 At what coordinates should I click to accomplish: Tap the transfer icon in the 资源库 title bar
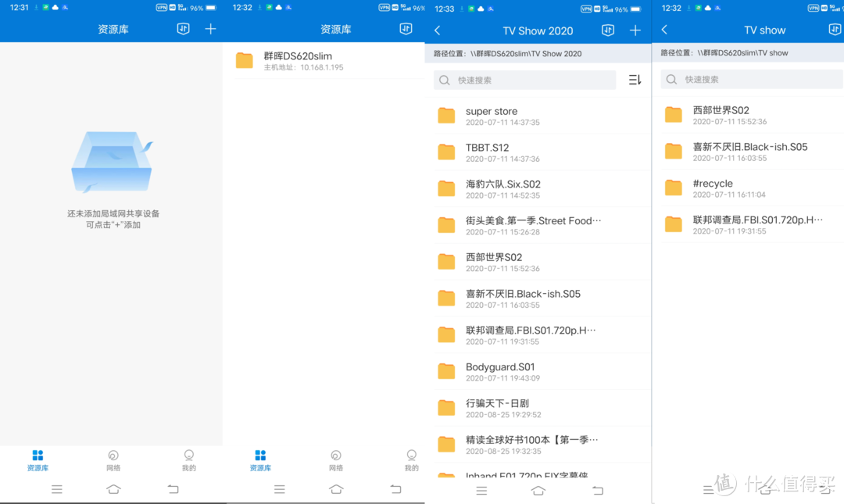[x=183, y=29]
